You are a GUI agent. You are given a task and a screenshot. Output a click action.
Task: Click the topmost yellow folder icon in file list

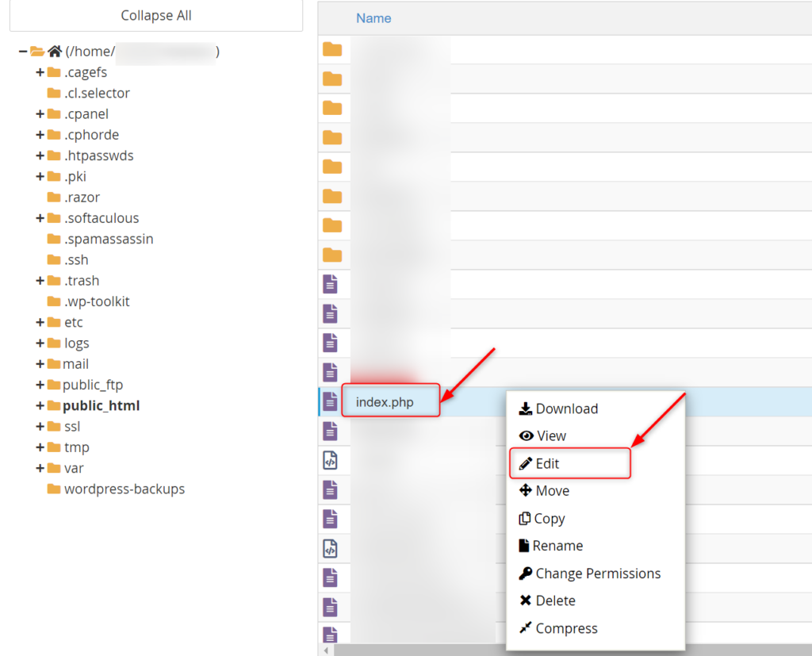click(331, 49)
